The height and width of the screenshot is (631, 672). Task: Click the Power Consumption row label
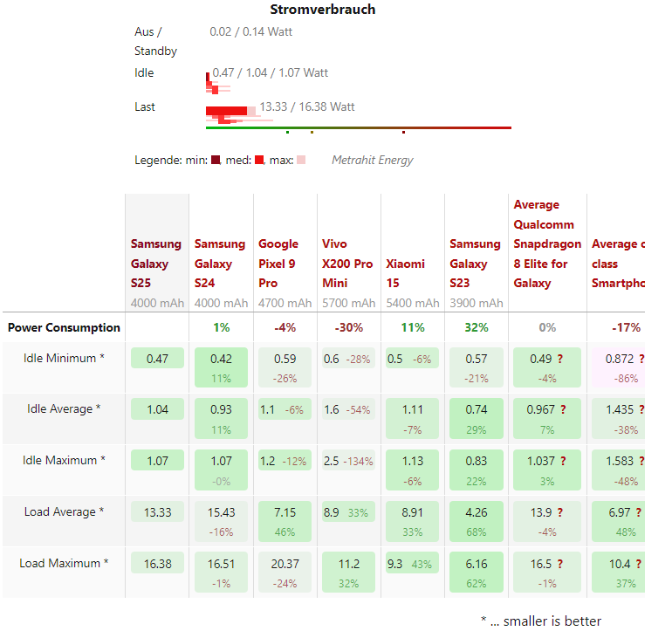point(64,327)
